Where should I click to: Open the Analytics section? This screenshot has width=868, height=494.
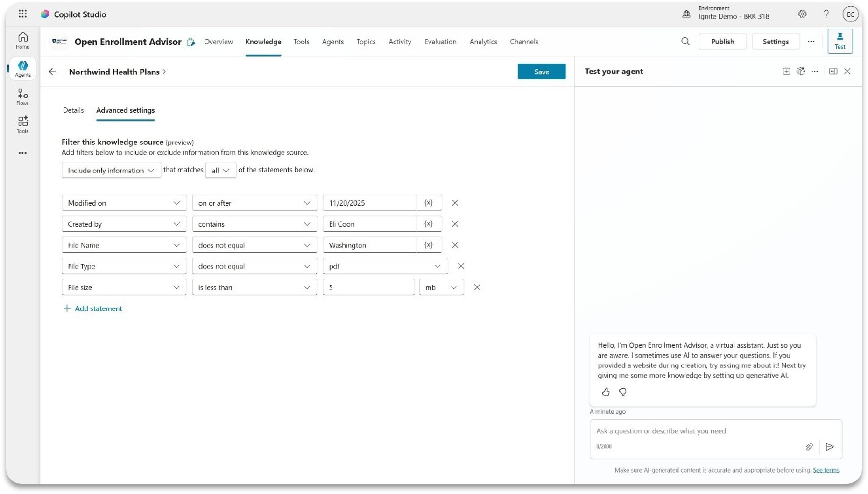tap(483, 42)
